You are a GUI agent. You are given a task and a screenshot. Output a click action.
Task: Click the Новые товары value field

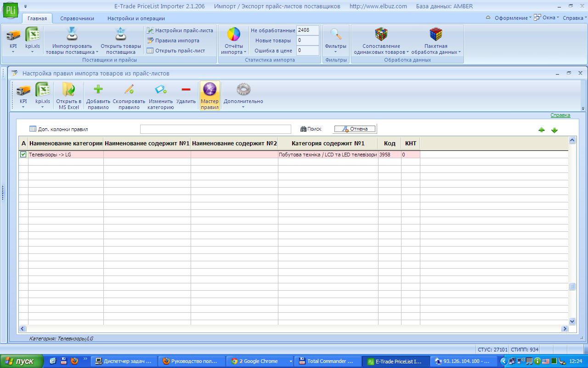coord(308,40)
